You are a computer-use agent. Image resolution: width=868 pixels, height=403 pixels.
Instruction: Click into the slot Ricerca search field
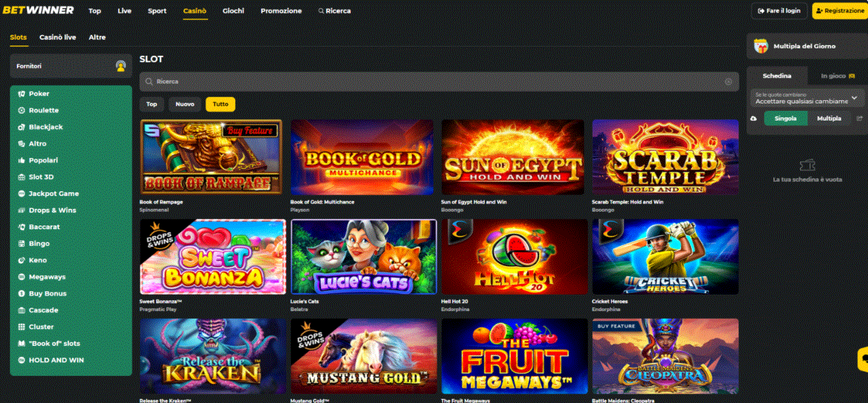click(439, 82)
